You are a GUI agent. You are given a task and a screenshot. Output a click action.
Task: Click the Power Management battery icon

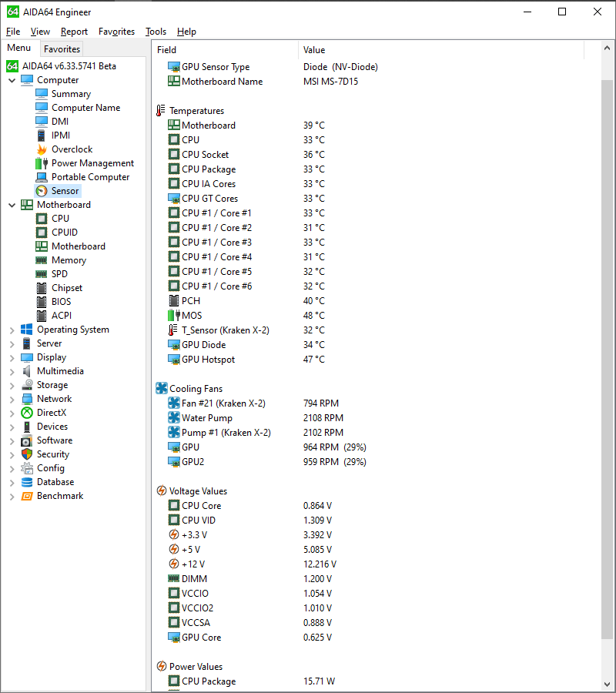point(42,163)
